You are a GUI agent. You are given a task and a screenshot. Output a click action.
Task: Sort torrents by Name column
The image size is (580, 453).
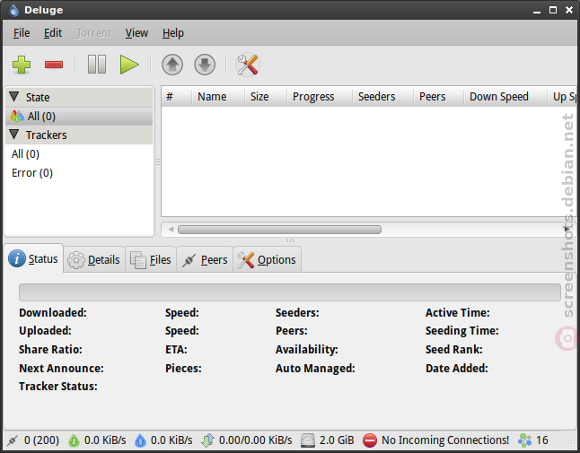click(218, 97)
